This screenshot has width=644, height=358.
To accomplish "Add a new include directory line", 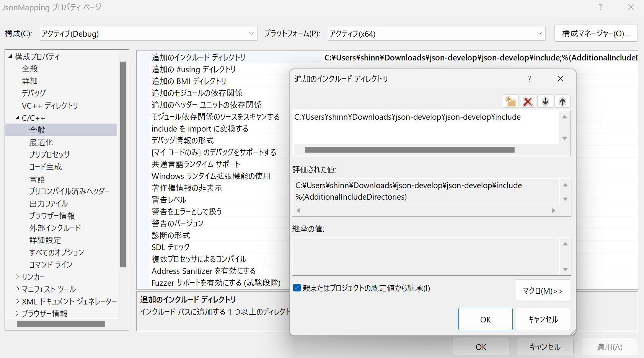I will (x=510, y=101).
